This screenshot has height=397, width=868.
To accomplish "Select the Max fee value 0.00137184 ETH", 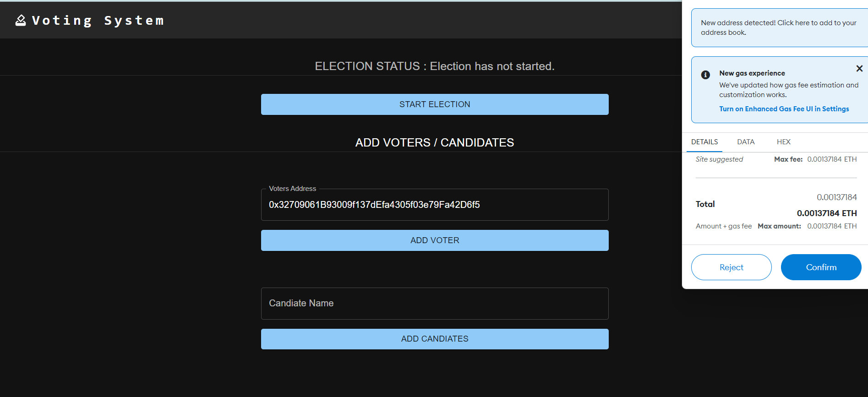I will [832, 159].
